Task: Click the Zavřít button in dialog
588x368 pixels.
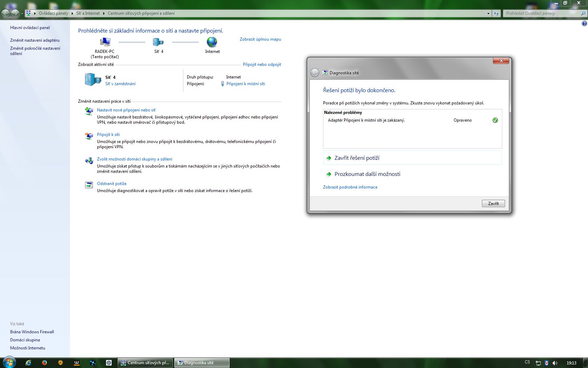Action: [x=493, y=204]
